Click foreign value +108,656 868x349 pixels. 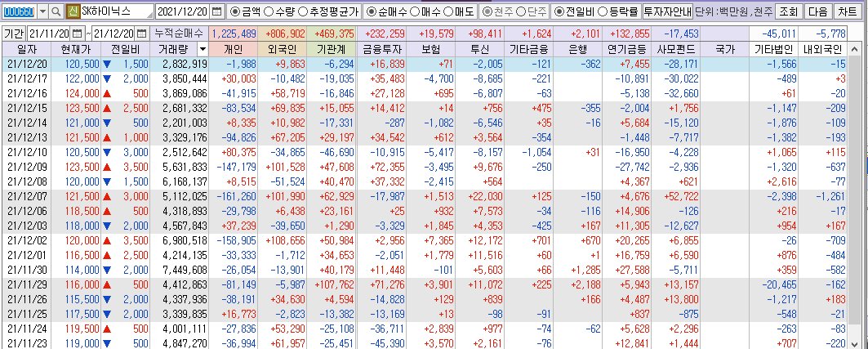[x=283, y=239]
